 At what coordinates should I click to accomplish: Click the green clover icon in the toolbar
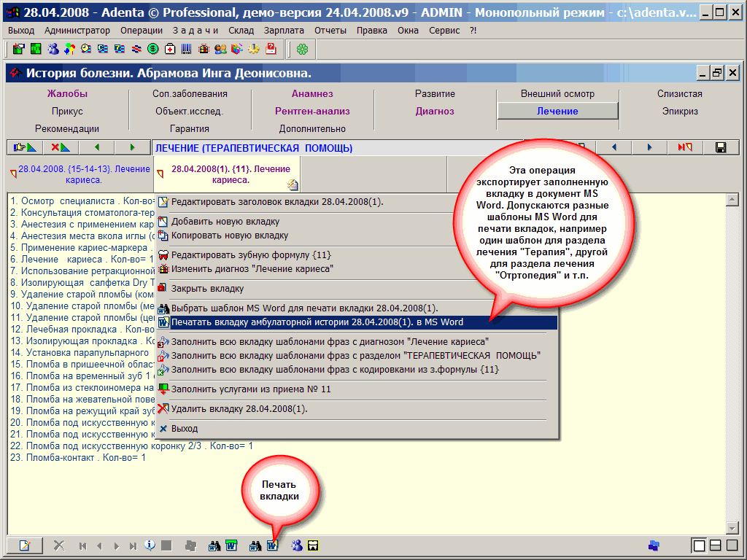pyautogui.click(x=302, y=49)
